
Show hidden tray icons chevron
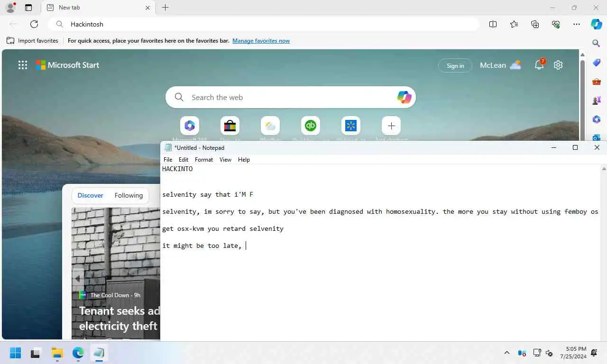pos(506,353)
